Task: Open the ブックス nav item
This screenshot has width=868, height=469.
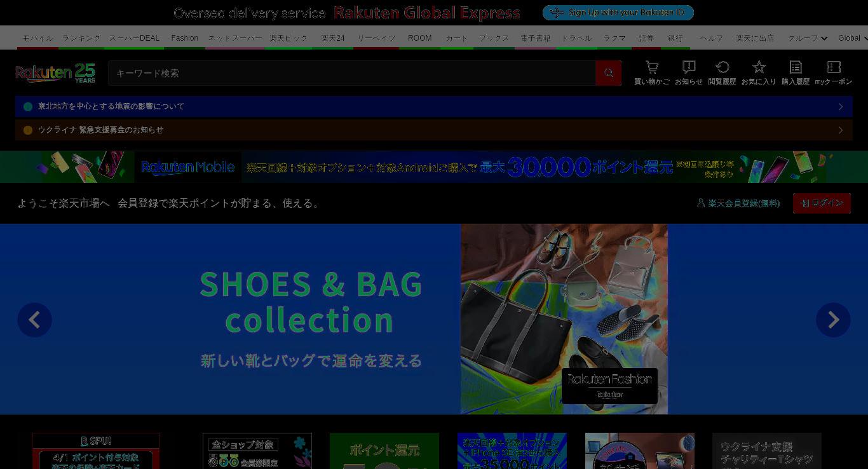Action: (x=494, y=38)
